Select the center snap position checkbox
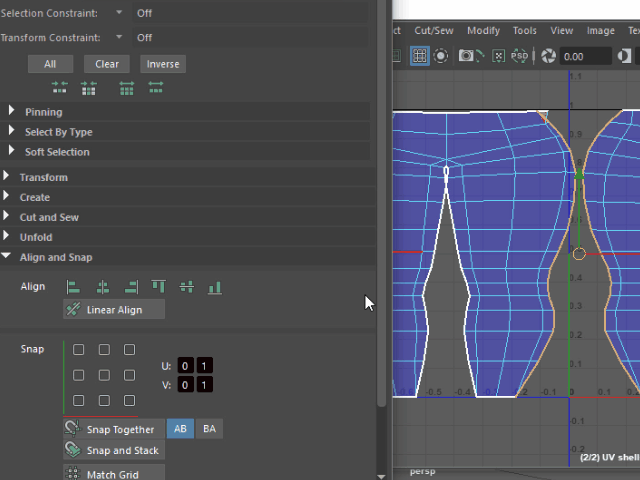 [x=104, y=375]
